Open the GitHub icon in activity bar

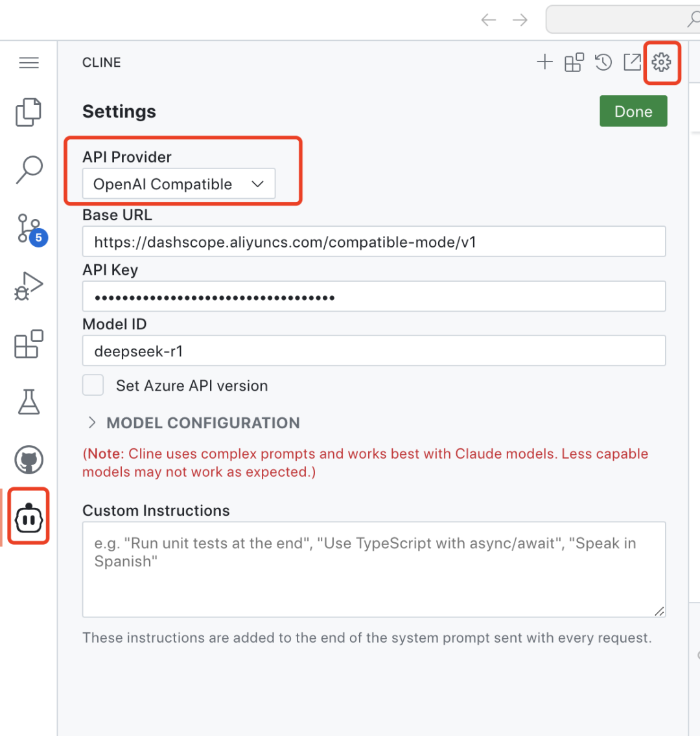[29, 460]
